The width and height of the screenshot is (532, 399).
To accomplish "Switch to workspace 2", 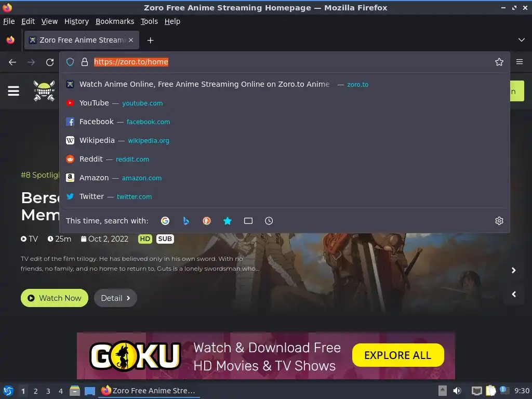I will pos(36,391).
